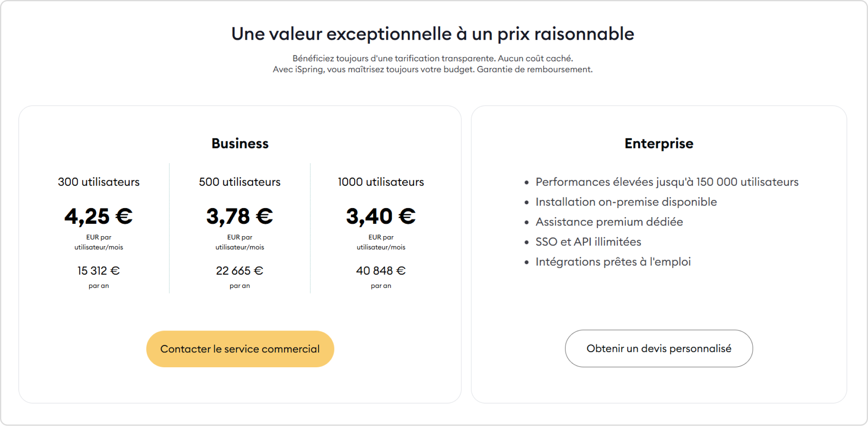Select the 500 utilisateurs pricing tier
The width and height of the screenshot is (868, 426).
[x=239, y=182]
